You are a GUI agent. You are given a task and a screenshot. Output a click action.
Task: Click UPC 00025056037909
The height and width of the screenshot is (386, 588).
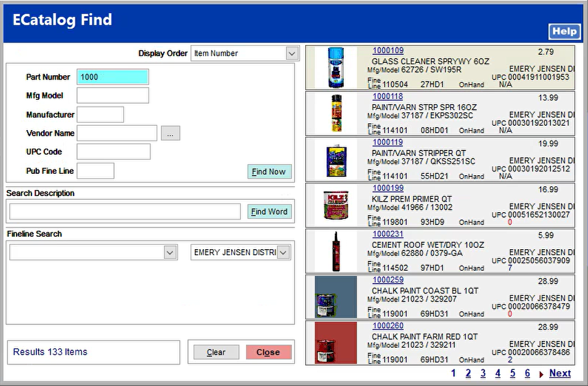531,261
